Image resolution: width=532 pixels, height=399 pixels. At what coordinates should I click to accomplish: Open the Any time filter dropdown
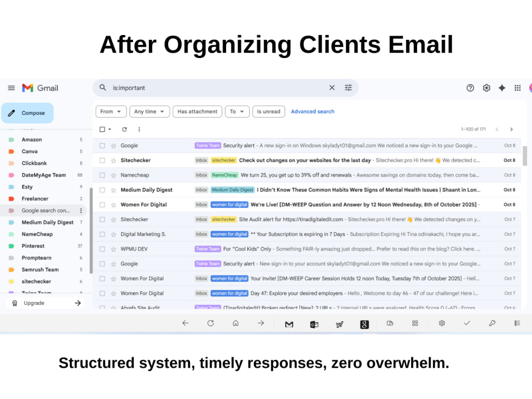[x=149, y=111]
